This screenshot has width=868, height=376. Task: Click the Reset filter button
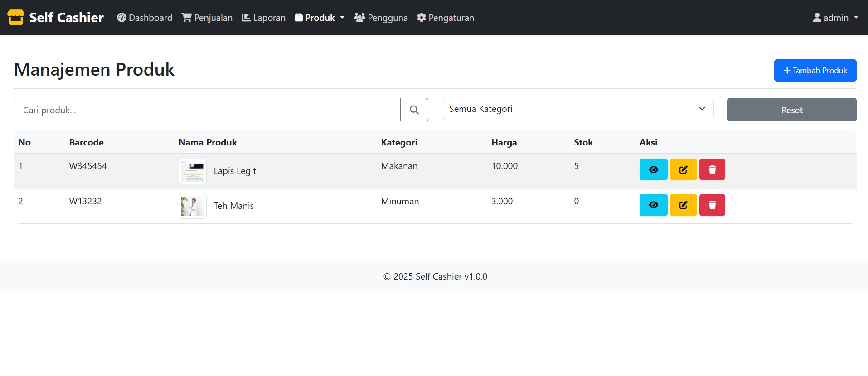pos(792,110)
